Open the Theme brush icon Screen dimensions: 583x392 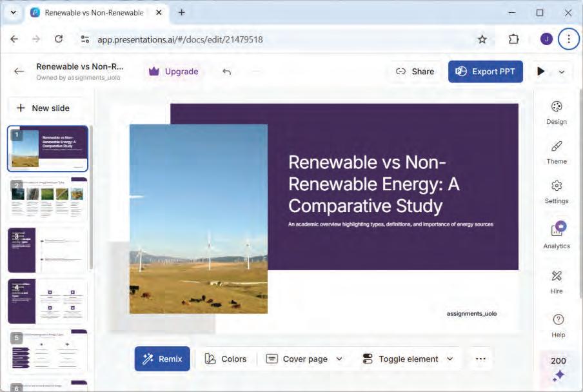coord(556,146)
